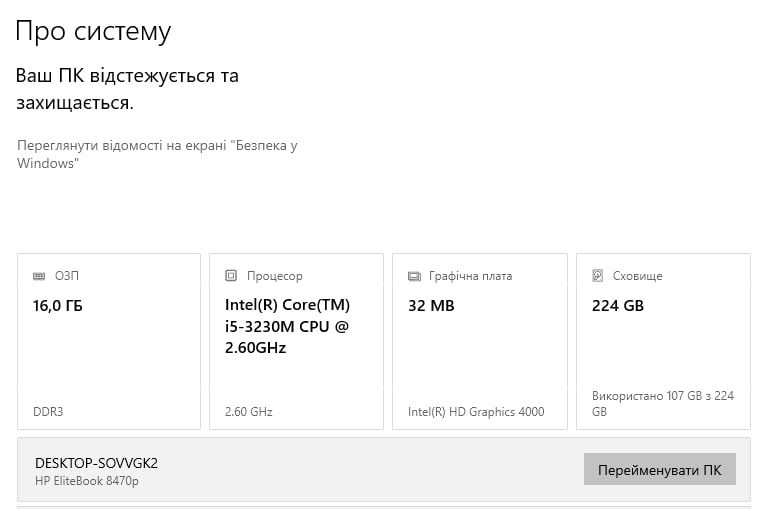Click the Використано 107 GB з 224 GB text
Image resolution: width=761 pixels, height=509 pixels.
tap(662, 403)
